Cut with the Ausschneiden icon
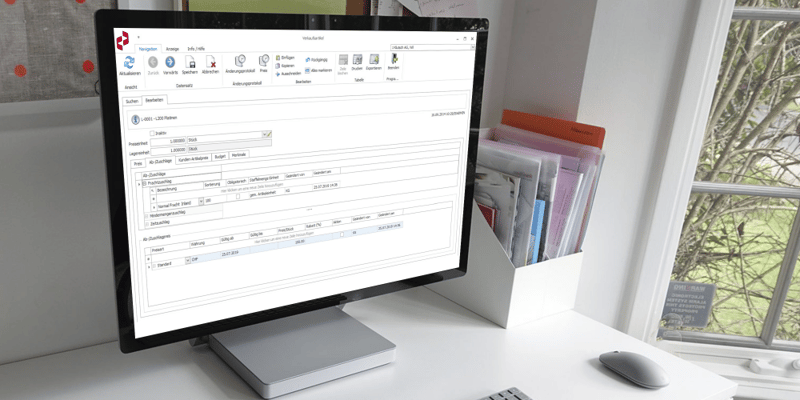Viewport: 800px width, 400px height. pyautogui.click(x=278, y=74)
